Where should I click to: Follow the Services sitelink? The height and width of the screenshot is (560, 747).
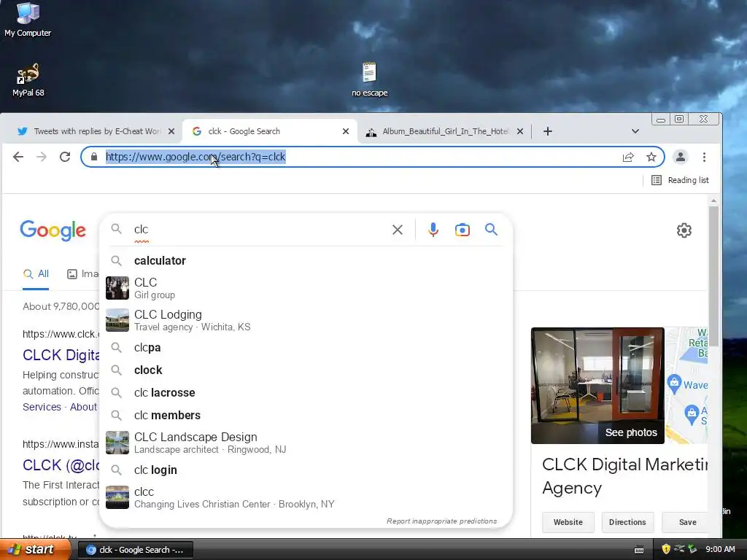point(42,407)
